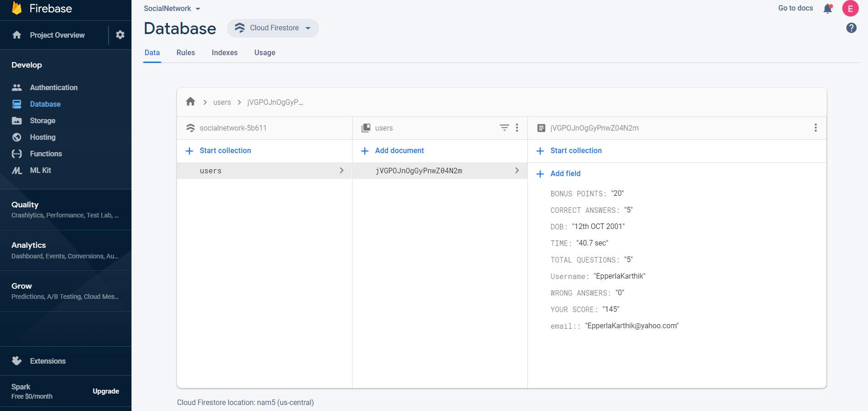The image size is (868, 411).
Task: Open the notifications bell
Action: click(828, 8)
